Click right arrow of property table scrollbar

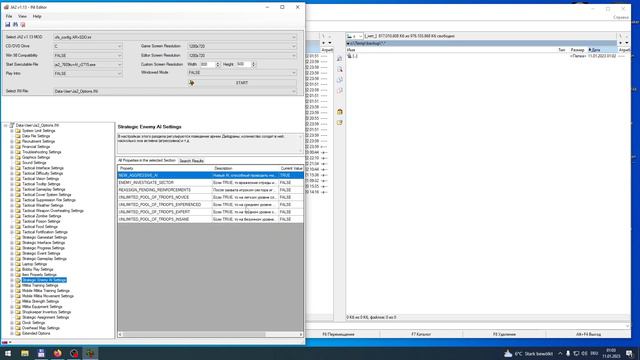[301, 334]
